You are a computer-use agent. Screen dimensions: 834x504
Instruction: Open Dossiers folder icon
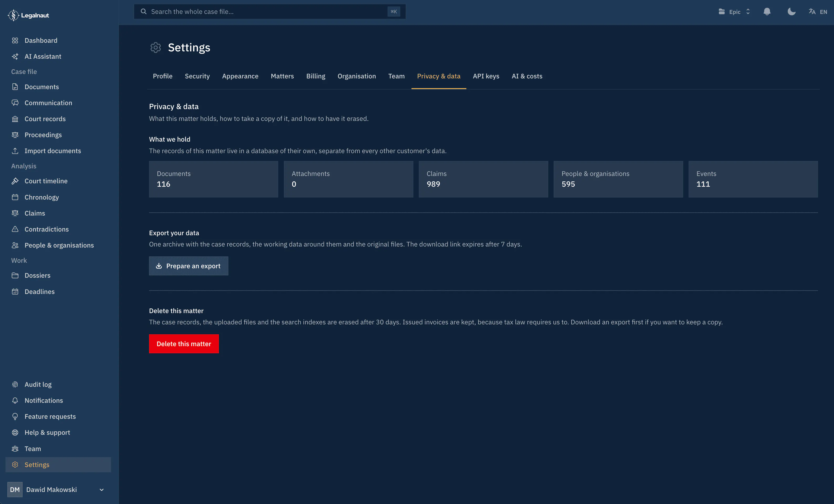(x=15, y=275)
